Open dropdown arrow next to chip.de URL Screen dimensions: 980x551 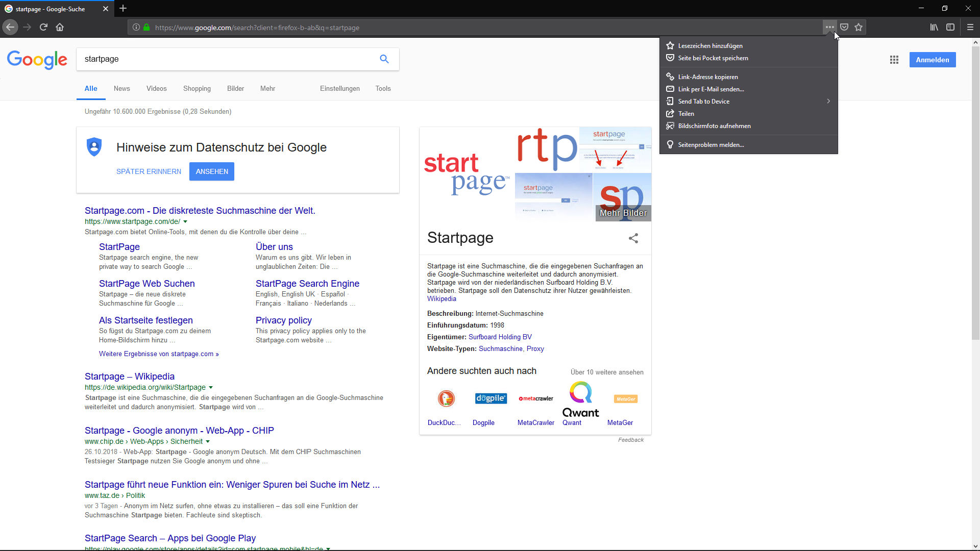click(208, 442)
